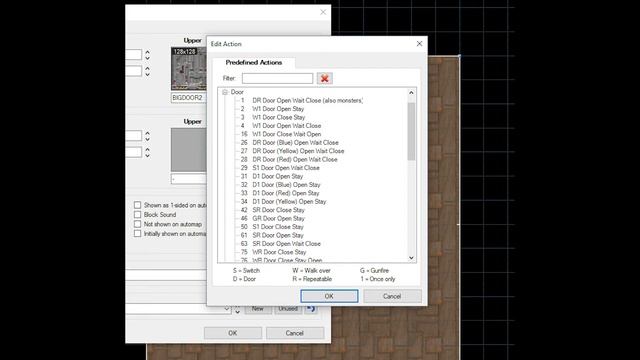Click the 'S = Switch' legend text
Viewport: 640px width, 360px height.
(246, 271)
